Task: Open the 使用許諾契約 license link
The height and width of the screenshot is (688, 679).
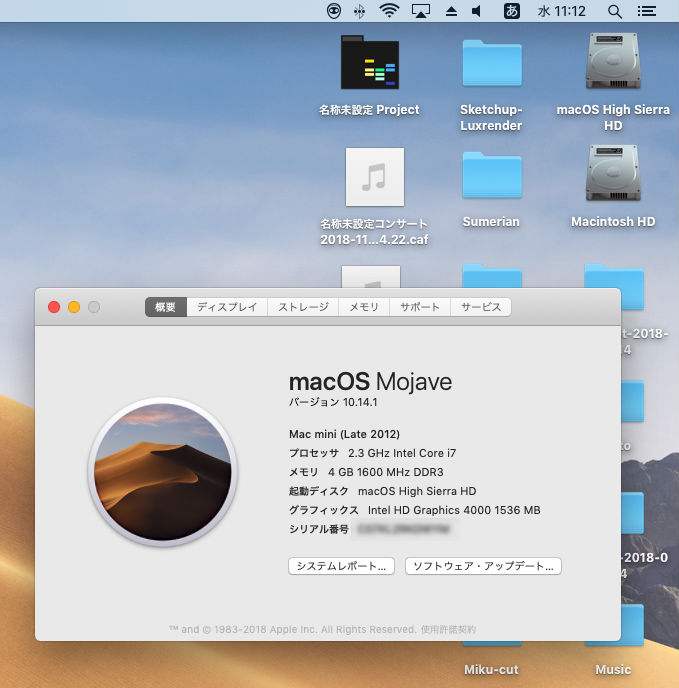Action: point(448,630)
